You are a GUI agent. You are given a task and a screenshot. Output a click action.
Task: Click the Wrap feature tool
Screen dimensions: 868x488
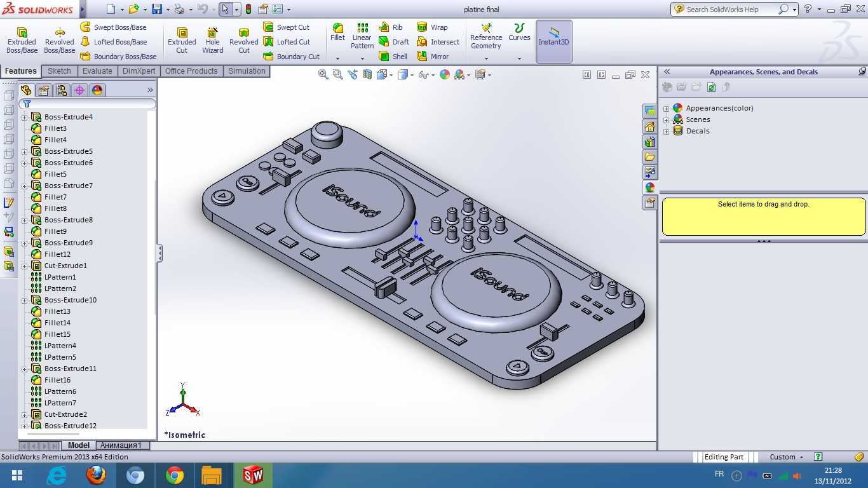[x=432, y=27]
